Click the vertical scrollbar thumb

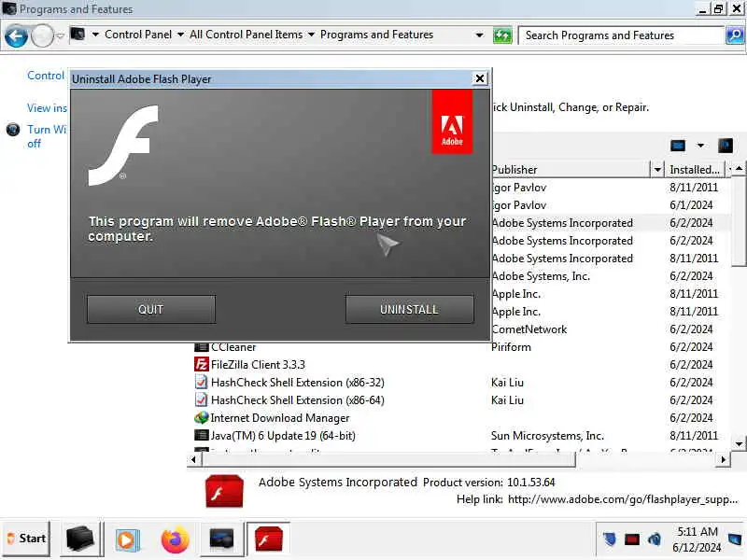[739, 220]
